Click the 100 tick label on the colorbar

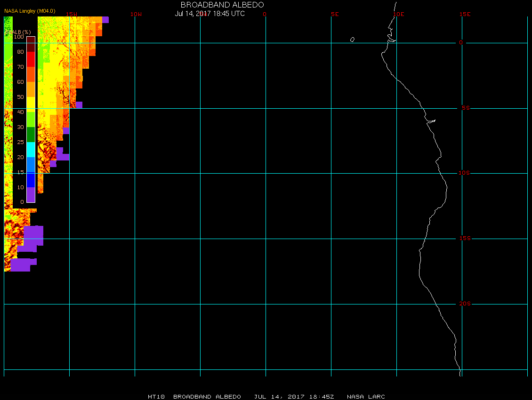[19, 37]
